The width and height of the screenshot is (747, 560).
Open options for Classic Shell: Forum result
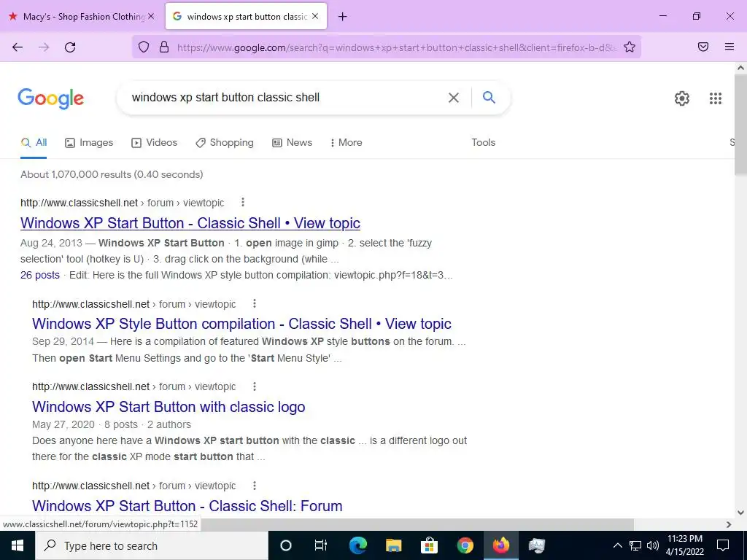[255, 485]
